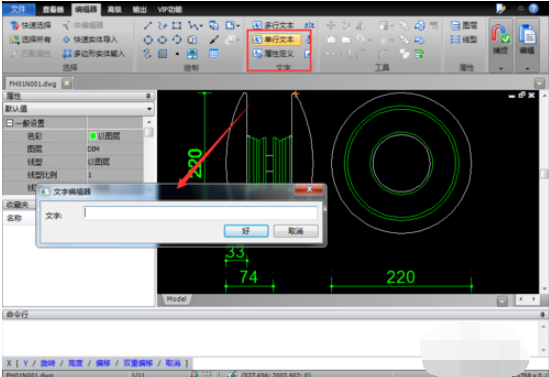Image resolution: width=549 pixels, height=377 pixels.
Task: Switch to the 编辑器 editor tab
Action: click(x=86, y=9)
